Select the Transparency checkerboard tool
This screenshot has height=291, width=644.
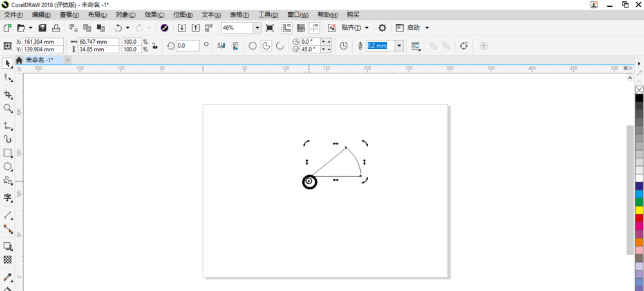(x=7, y=259)
